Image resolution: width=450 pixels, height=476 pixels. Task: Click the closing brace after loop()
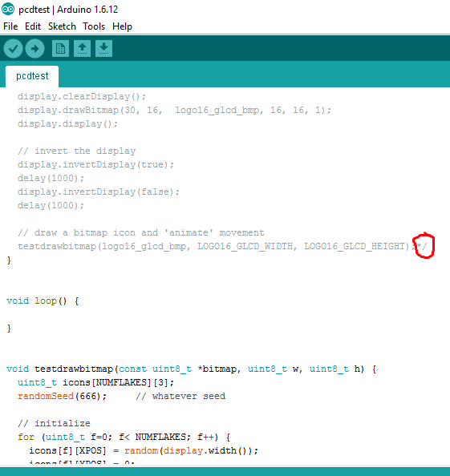tap(9, 329)
